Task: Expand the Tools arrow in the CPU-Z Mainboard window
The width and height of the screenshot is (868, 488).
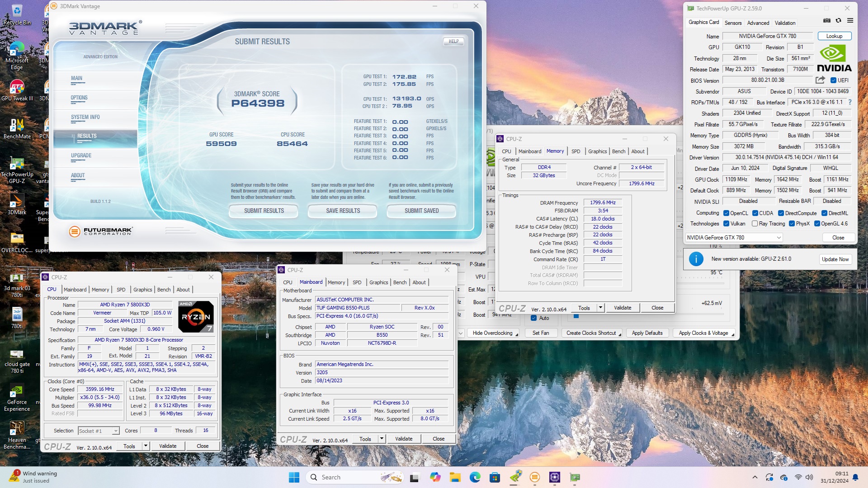Action: (x=382, y=439)
